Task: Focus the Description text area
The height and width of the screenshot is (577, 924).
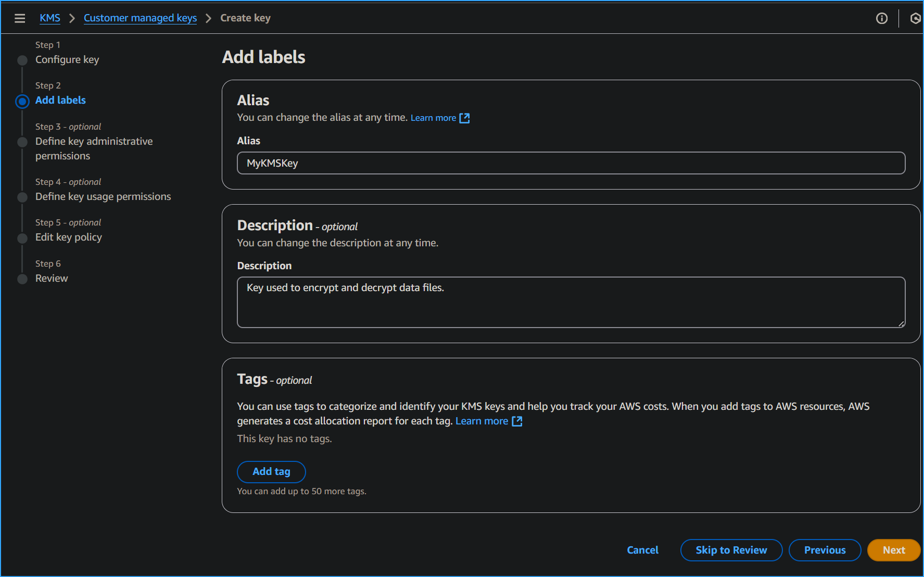Action: click(571, 302)
